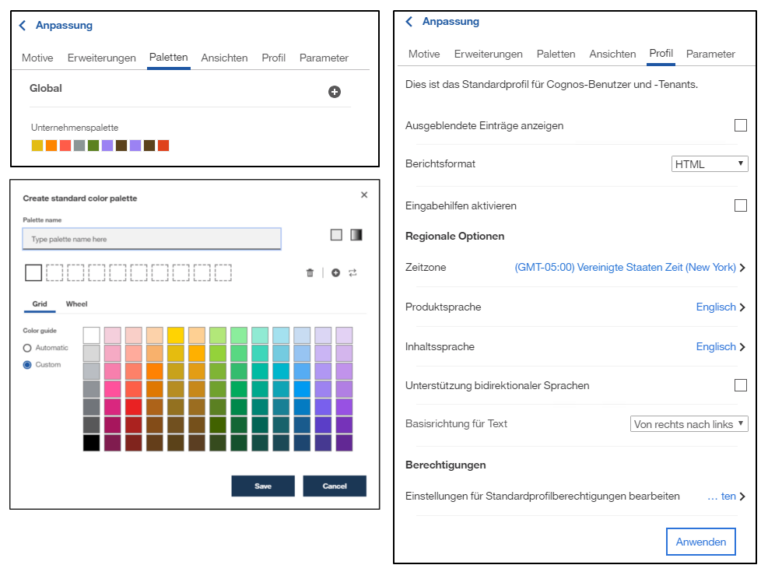Switch to the Grid color tab
Screen dimensions: 768x572
pyautogui.click(x=40, y=304)
